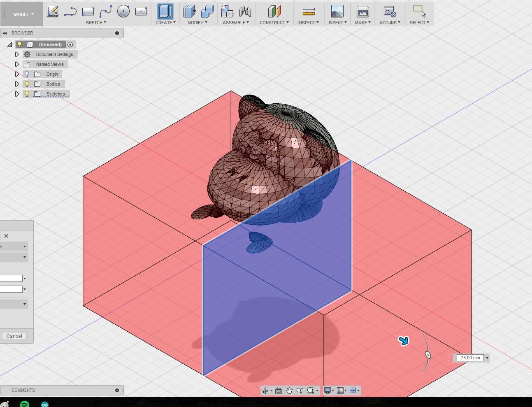Click the Extrude icon in Create group

(165, 12)
